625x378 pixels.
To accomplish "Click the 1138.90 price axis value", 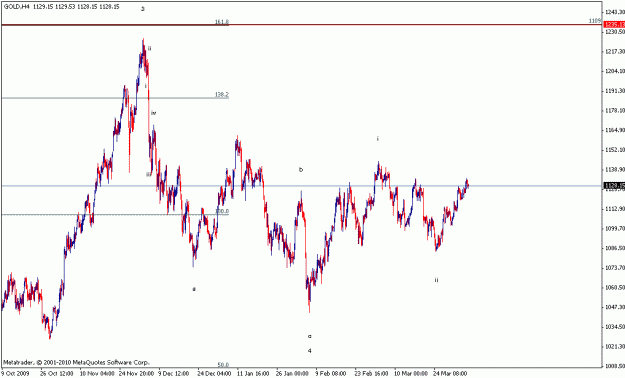I will (615, 169).
